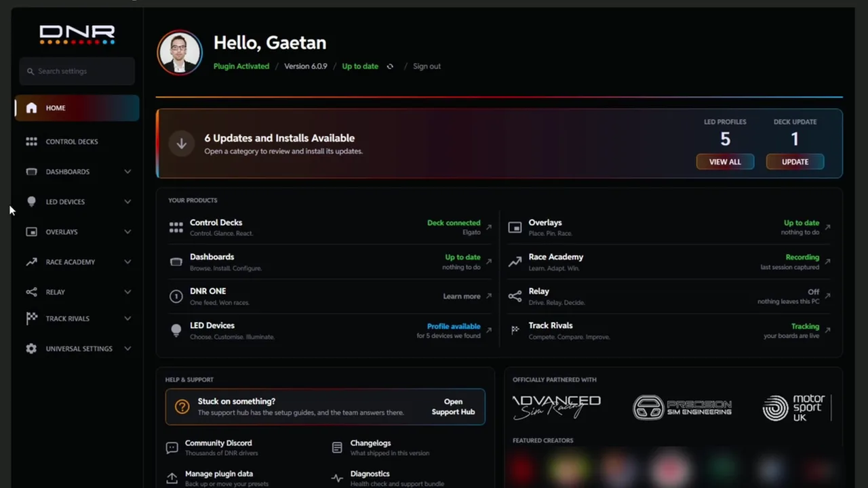Click the Precision Sim Engineering partner logo
Screen dimensions: 868x488
(x=682, y=407)
